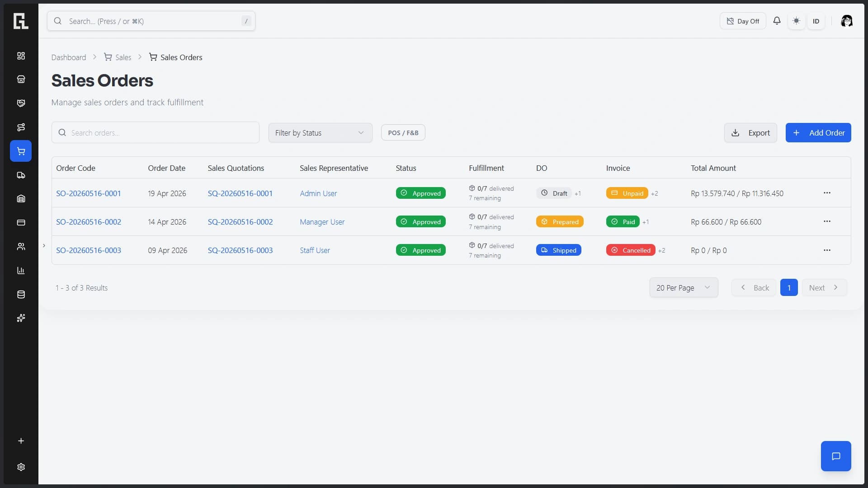This screenshot has height=488, width=868.
Task: Open order SO-20260516-0003
Action: click(x=89, y=250)
